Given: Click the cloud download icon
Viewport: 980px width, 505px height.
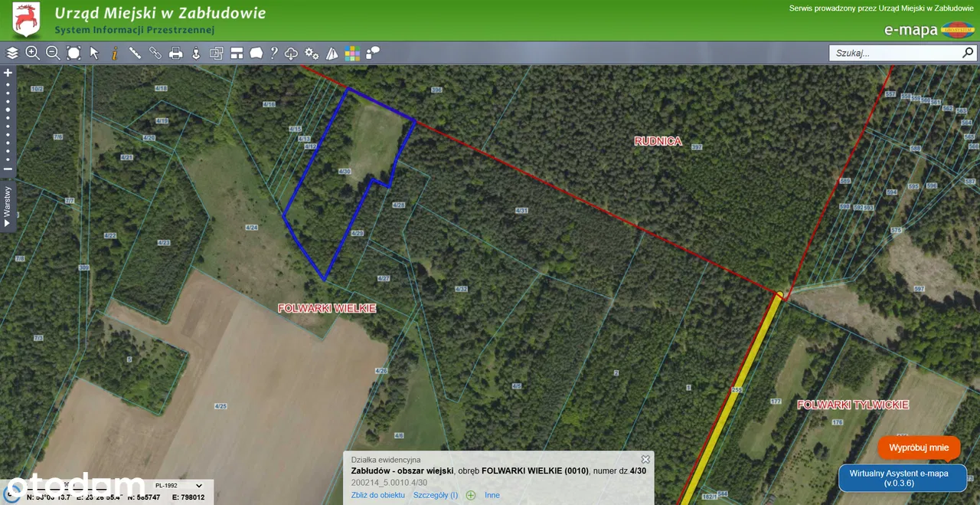Looking at the screenshot, I should pyautogui.click(x=292, y=53).
